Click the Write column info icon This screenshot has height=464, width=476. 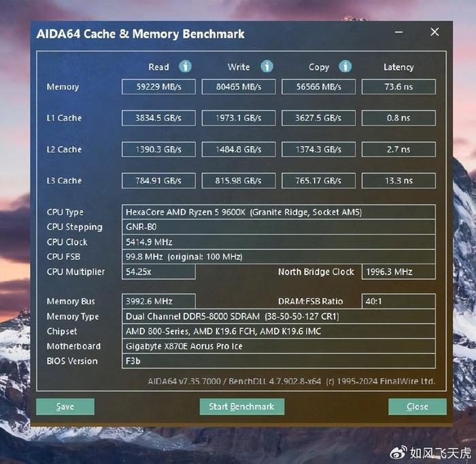(267, 66)
